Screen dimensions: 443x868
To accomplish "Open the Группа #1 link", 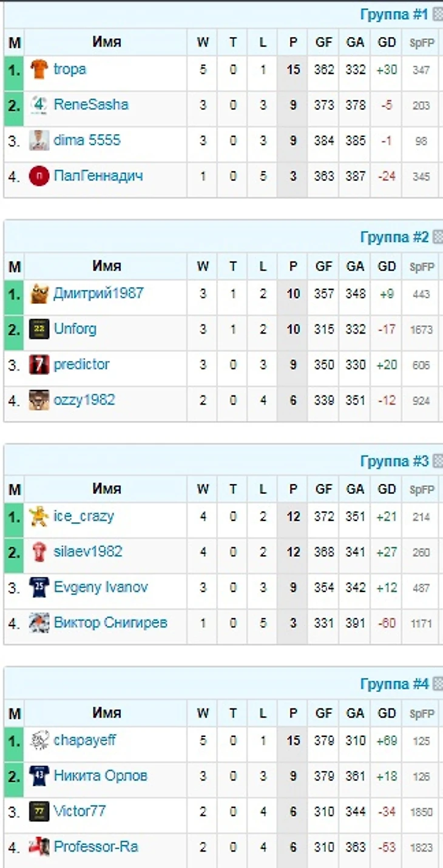I will (x=394, y=15).
